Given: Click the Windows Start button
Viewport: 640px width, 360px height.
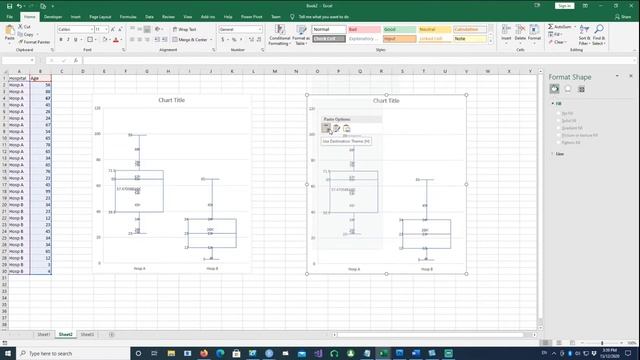Looking at the screenshot, I should click(8, 353).
